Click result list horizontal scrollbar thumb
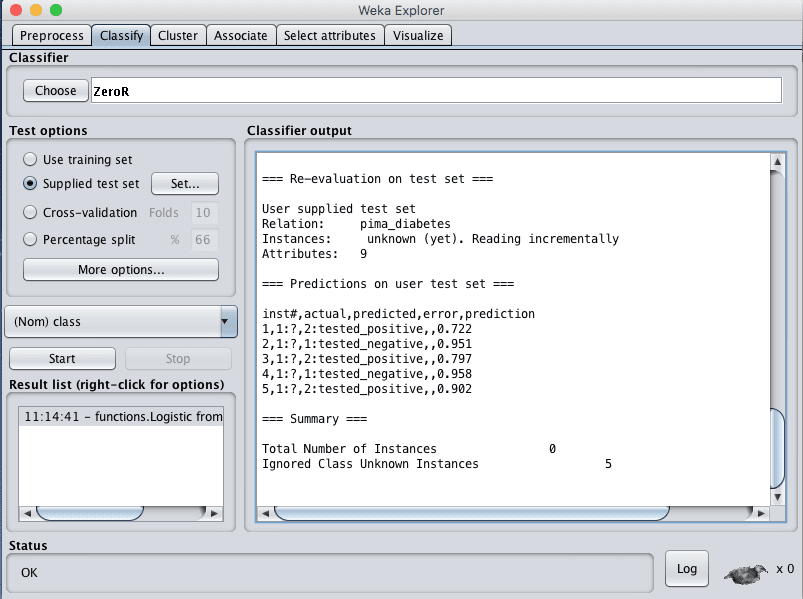Screen dimensions: 803x599 90,513
